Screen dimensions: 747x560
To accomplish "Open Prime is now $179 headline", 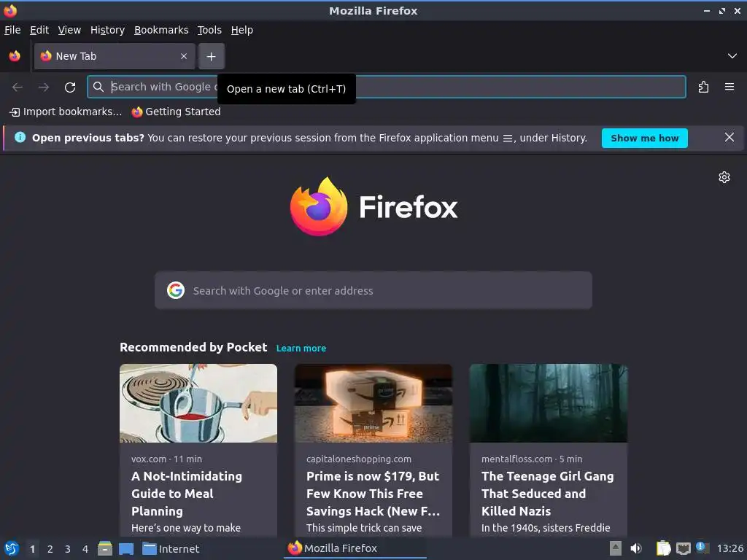I will pos(373,494).
